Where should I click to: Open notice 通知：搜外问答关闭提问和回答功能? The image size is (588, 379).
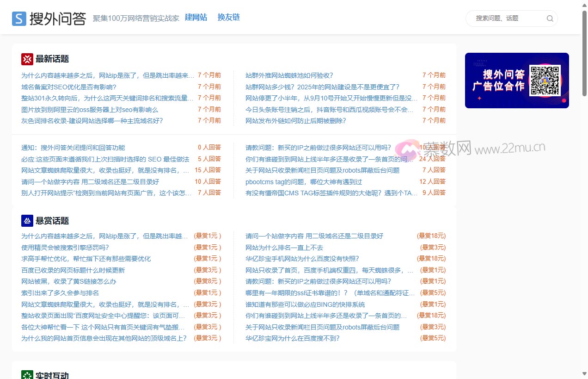[73, 148]
